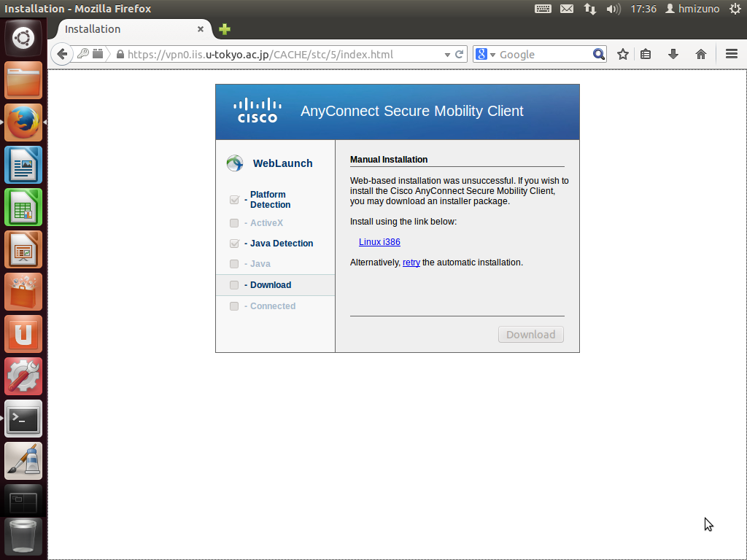Viewport: 747px width, 560px height.
Task: Open the hmizuno user menu
Action: tap(692, 9)
